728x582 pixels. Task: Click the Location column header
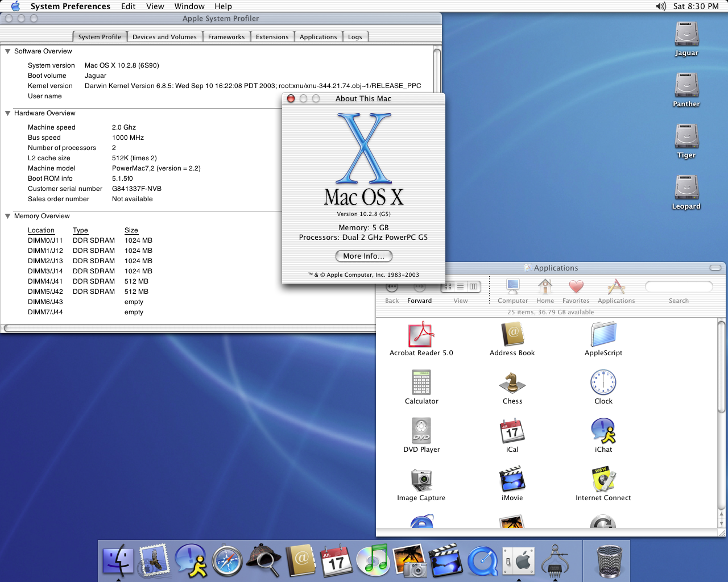tap(41, 230)
